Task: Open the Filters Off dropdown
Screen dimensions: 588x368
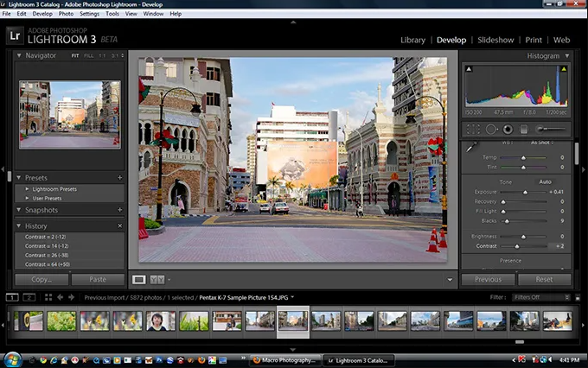Action: coord(539,297)
